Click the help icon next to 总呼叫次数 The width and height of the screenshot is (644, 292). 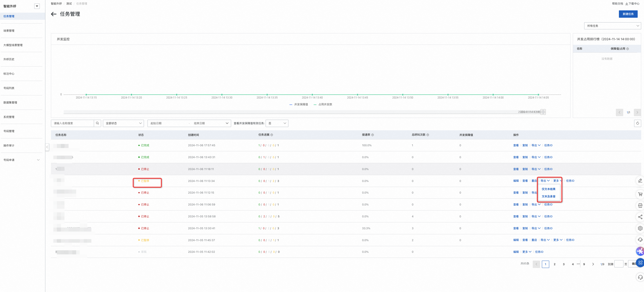[x=428, y=135]
